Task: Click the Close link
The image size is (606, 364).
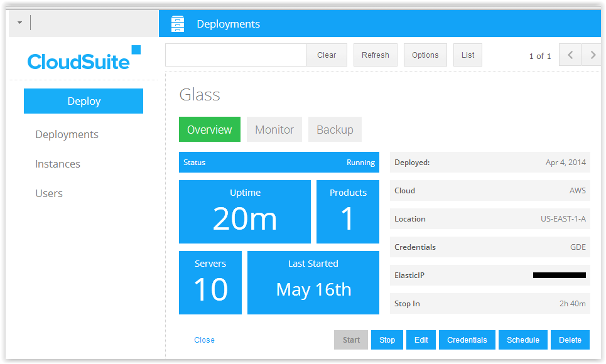Action: coord(204,340)
